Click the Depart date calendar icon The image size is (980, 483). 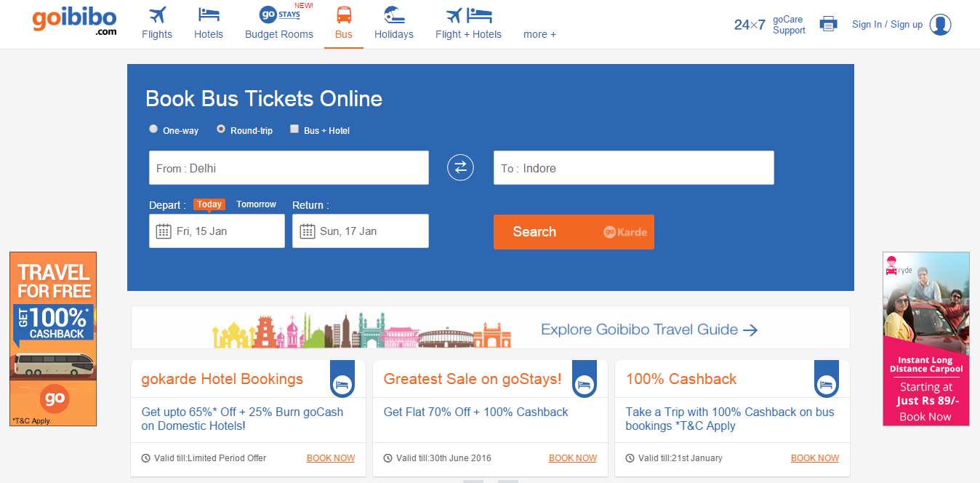164,231
